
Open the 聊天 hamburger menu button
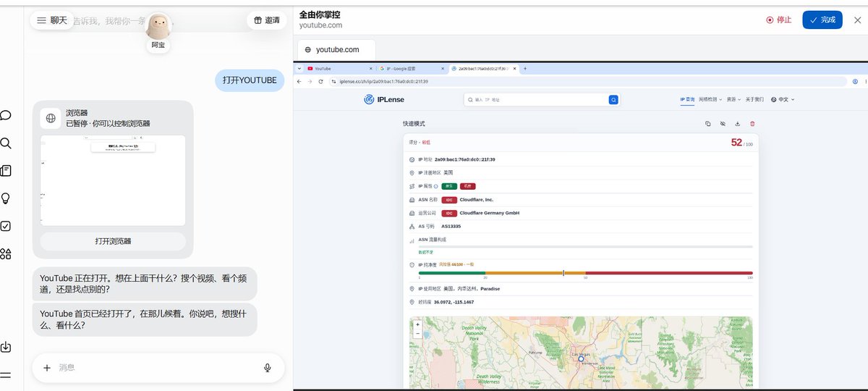pos(51,20)
